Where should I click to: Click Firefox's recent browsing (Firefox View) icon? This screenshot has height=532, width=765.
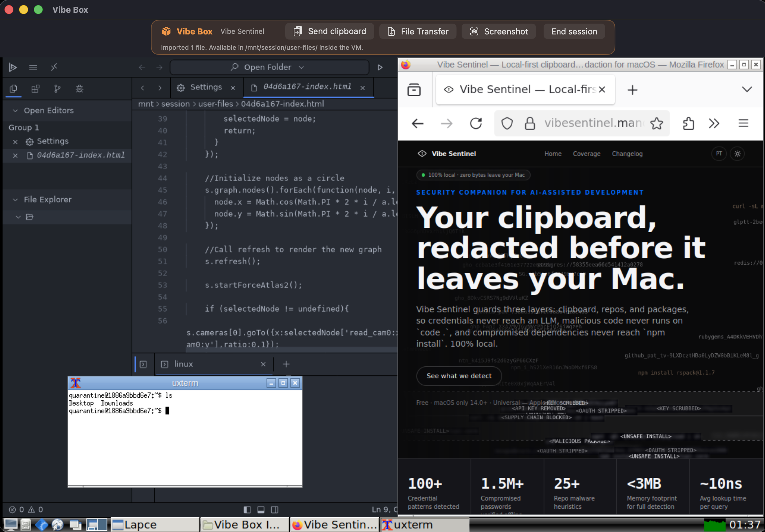click(x=414, y=90)
